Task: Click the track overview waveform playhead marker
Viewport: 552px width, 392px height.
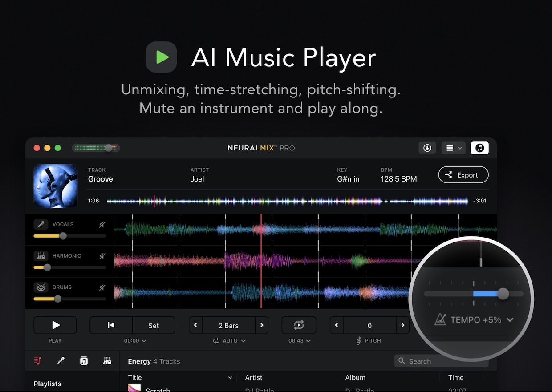Action: (x=154, y=201)
